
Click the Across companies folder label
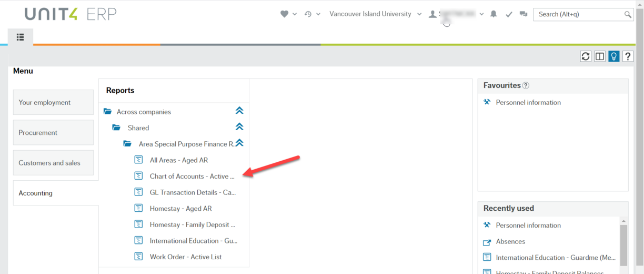pos(144,112)
